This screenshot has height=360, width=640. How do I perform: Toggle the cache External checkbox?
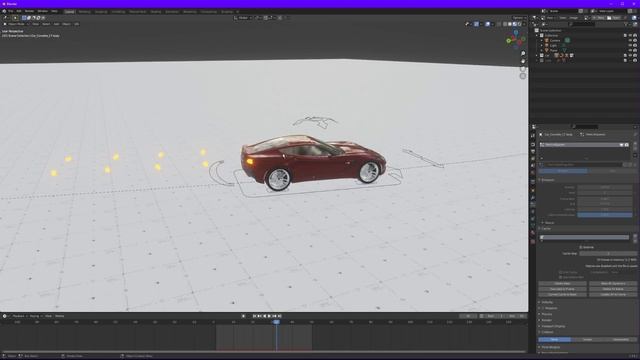point(581,247)
